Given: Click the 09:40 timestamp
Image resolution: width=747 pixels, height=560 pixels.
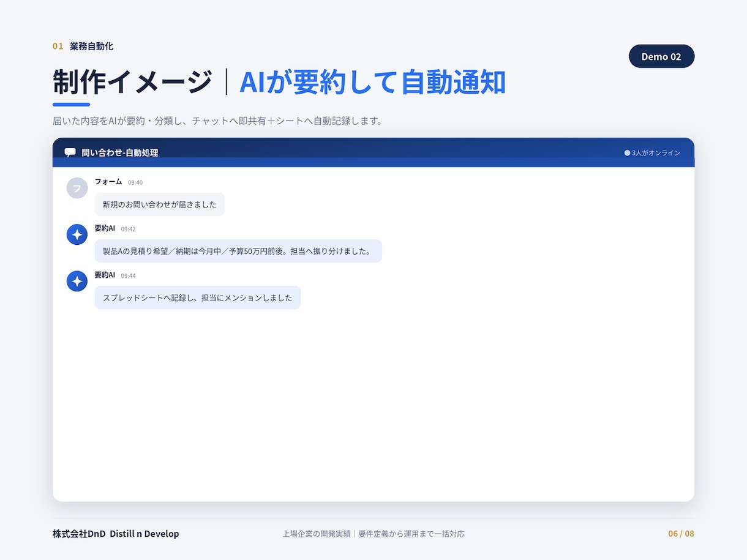Looking at the screenshot, I should click(x=135, y=182).
